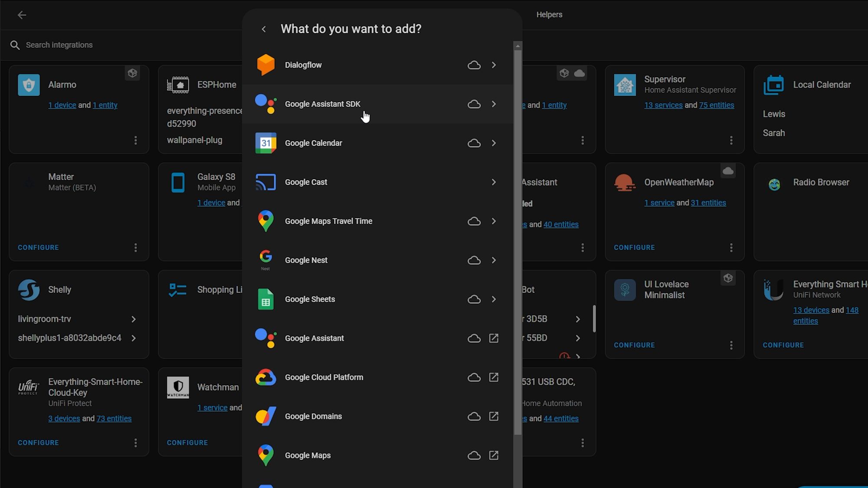868x488 pixels.
Task: Open the Google Cast integration icon
Action: 265,182
